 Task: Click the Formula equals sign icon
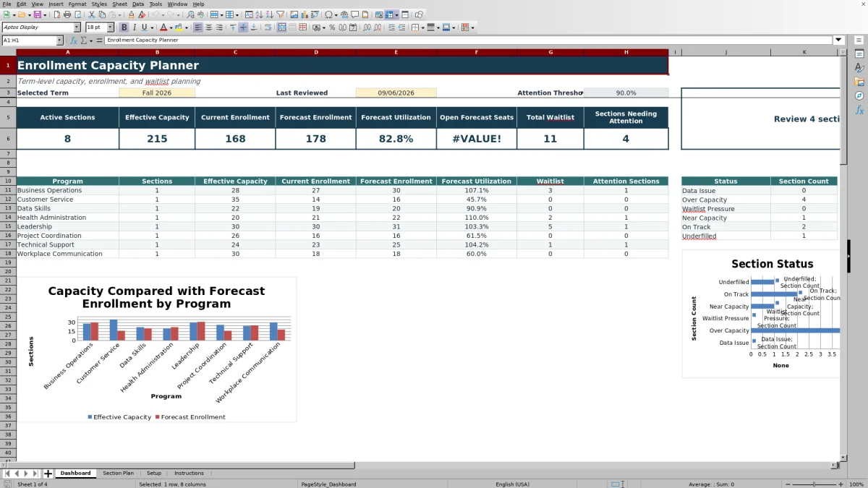[98, 40]
